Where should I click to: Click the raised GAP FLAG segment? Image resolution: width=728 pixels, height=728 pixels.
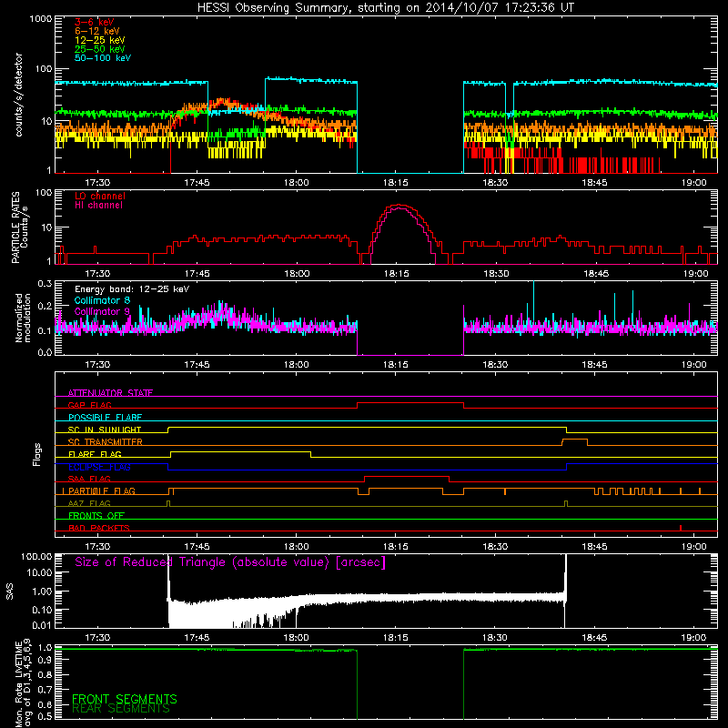(410, 403)
